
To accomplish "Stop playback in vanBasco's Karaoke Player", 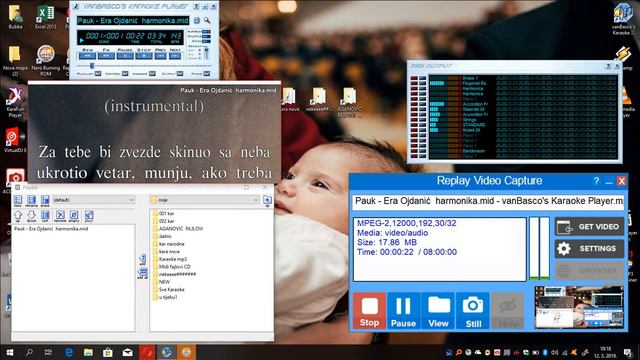I will tap(144, 56).
